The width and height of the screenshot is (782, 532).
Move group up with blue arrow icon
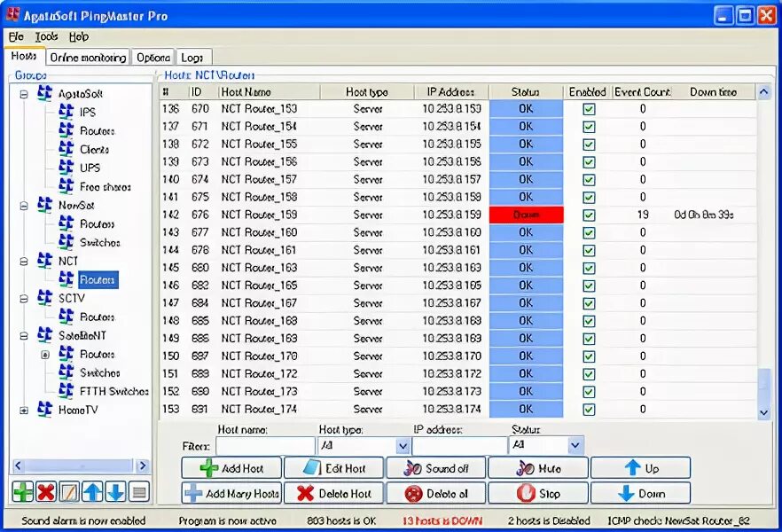pos(92,492)
